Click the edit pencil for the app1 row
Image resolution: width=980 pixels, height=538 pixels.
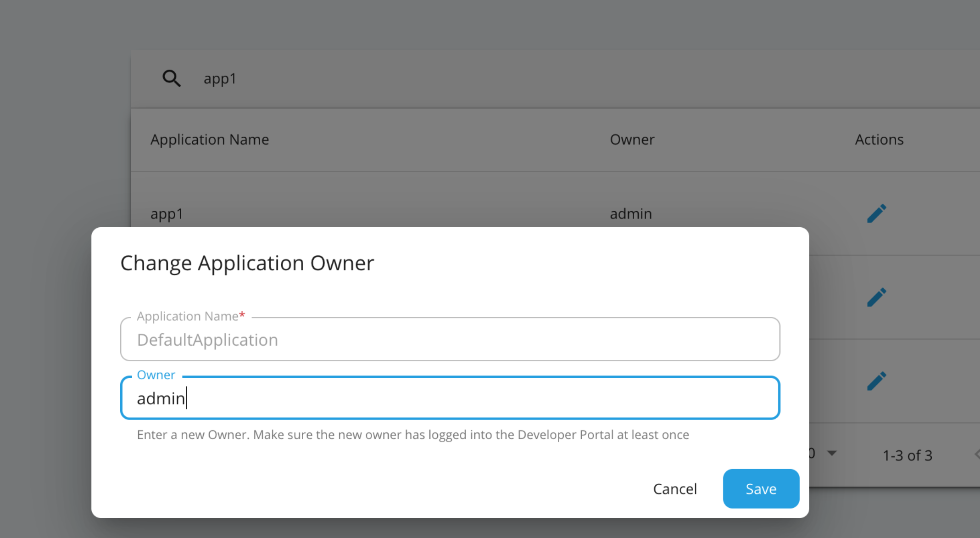876,213
